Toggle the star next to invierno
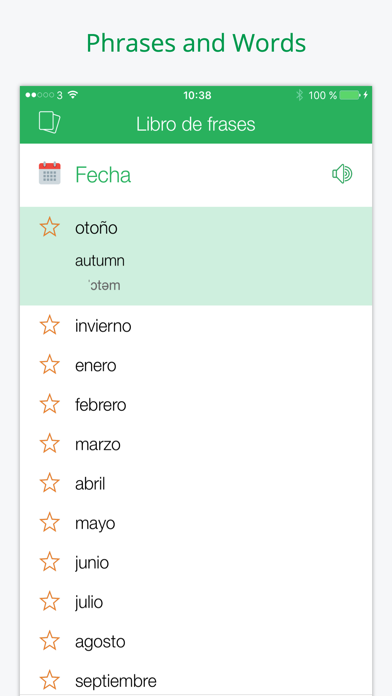 click(x=49, y=325)
